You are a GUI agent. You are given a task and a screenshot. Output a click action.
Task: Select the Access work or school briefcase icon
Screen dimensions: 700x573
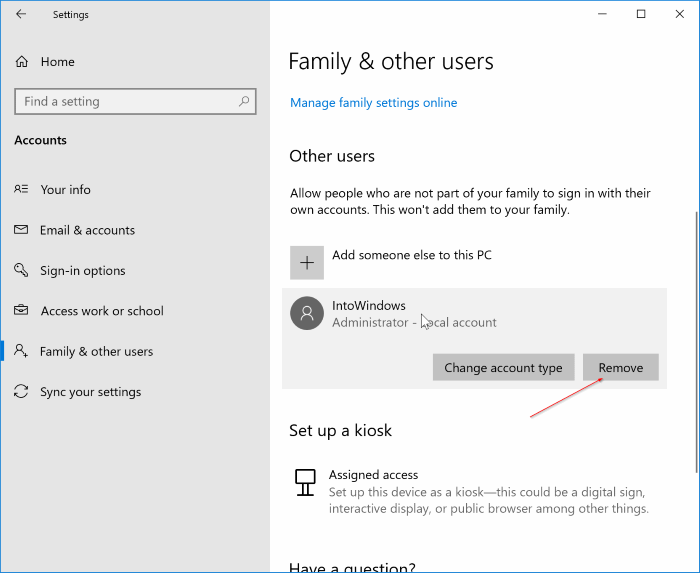(x=21, y=310)
